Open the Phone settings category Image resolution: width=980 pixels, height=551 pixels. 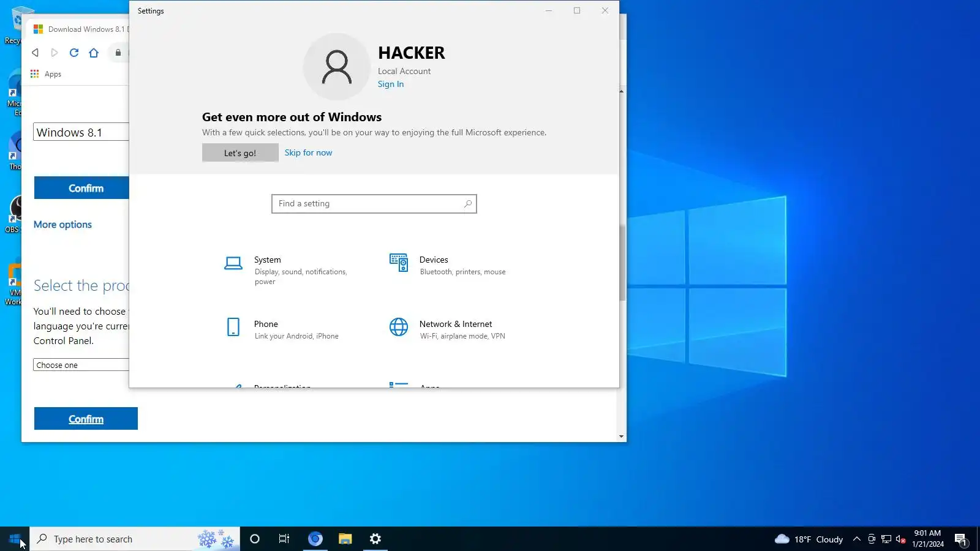(282, 329)
